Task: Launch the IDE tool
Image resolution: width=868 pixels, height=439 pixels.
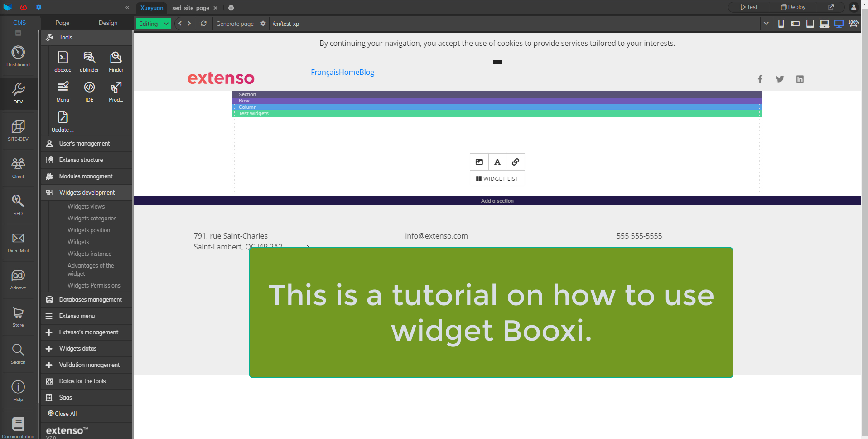Action: [x=89, y=92]
